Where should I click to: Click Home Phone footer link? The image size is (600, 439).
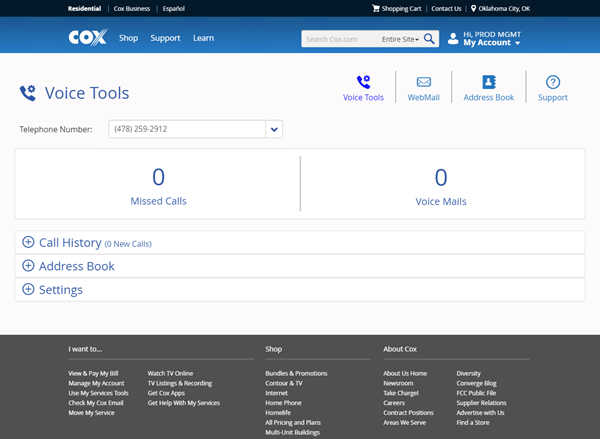284,403
